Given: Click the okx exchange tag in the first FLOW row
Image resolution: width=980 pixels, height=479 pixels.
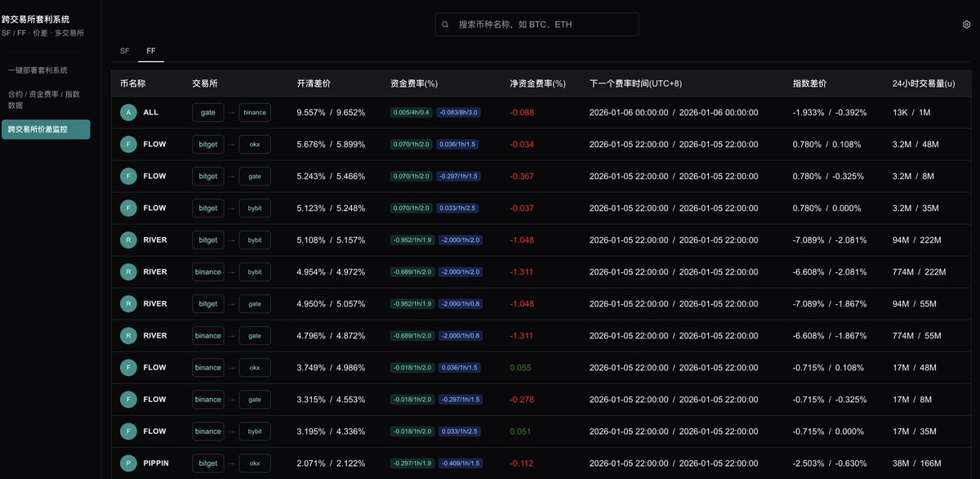Looking at the screenshot, I should [x=254, y=144].
